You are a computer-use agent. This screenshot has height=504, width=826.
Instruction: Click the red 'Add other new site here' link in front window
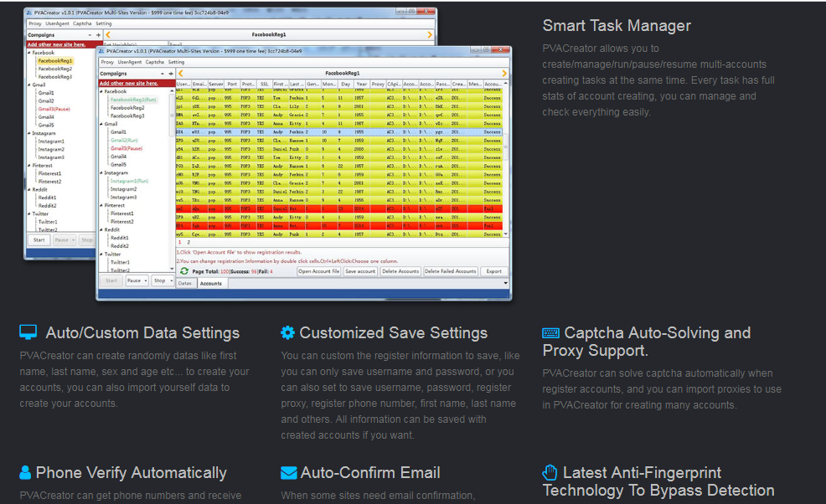coord(126,83)
